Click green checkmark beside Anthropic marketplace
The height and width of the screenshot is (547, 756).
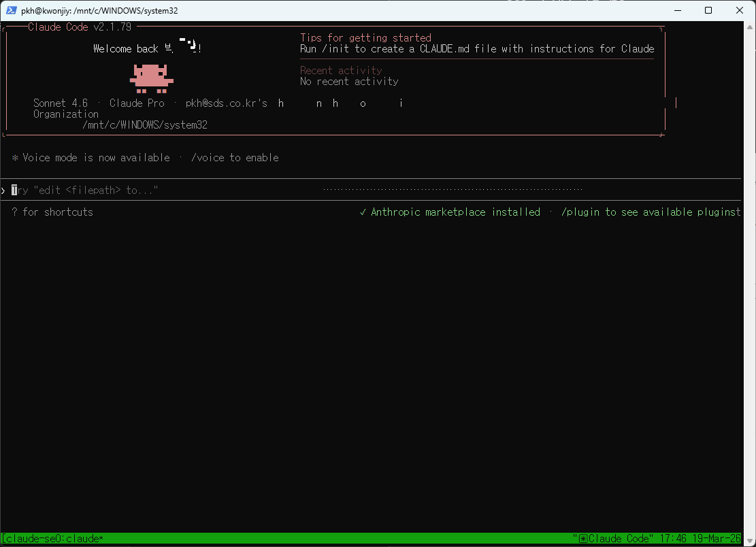363,212
